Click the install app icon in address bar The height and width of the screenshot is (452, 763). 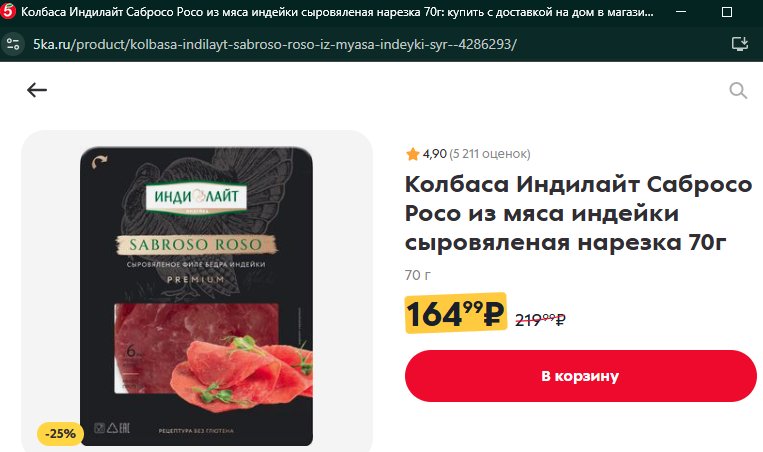(740, 44)
